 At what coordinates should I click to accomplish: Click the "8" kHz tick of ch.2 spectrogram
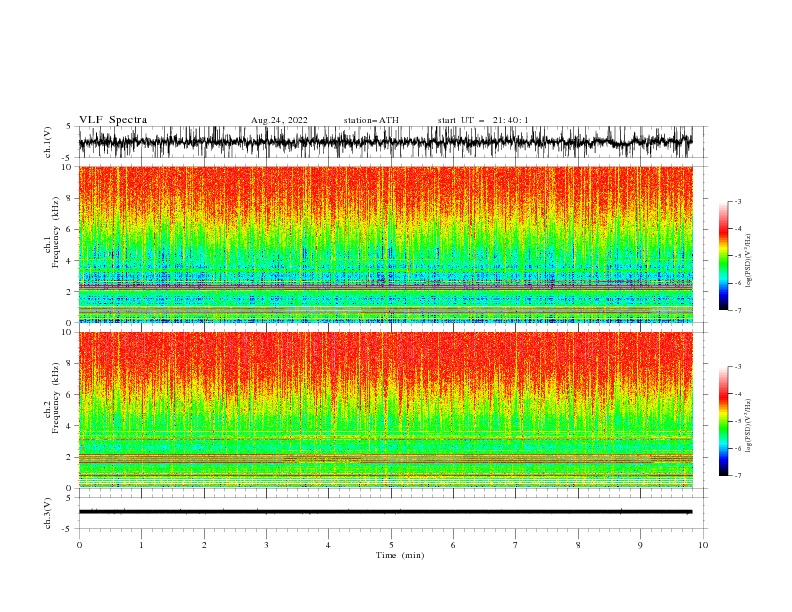tap(69, 364)
